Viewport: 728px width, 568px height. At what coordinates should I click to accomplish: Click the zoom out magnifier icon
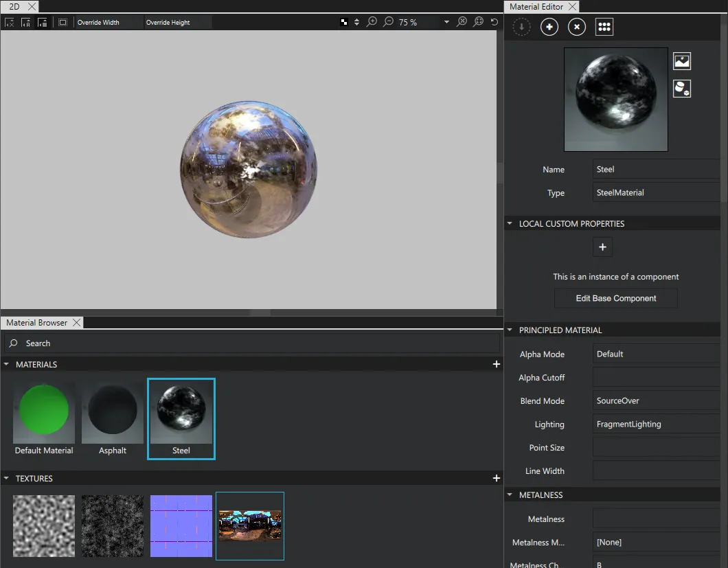[x=388, y=22]
